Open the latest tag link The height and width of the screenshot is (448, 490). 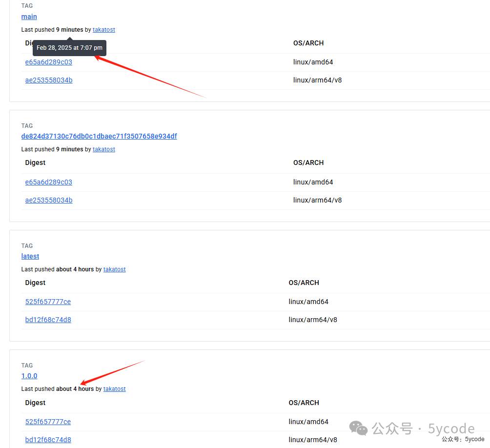[x=30, y=256]
